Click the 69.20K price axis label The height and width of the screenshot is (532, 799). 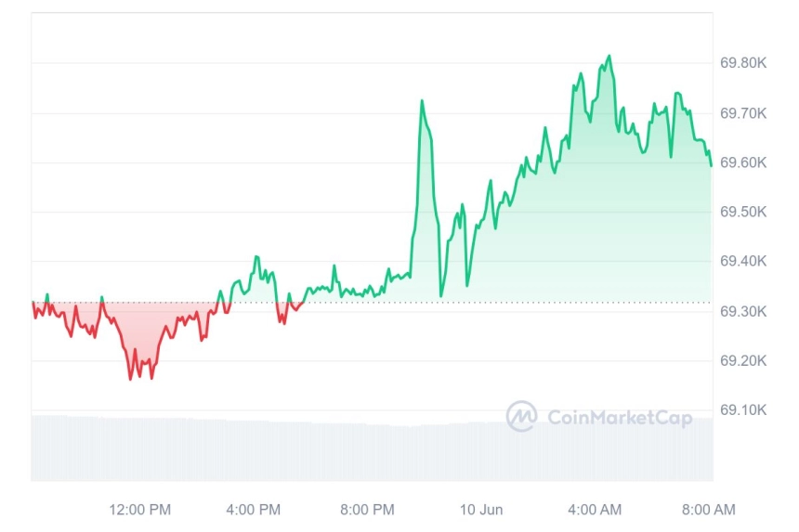[743, 360]
